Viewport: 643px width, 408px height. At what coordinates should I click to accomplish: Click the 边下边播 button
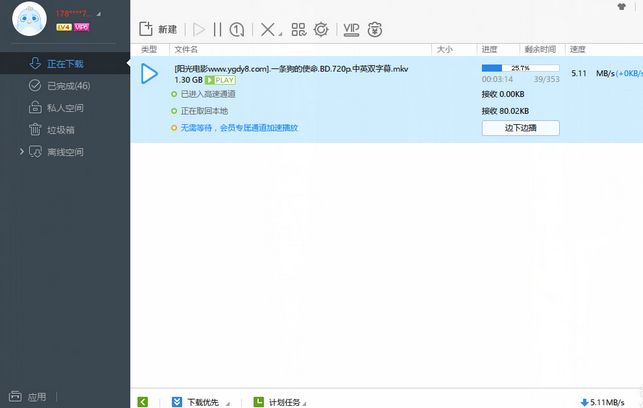[520, 128]
